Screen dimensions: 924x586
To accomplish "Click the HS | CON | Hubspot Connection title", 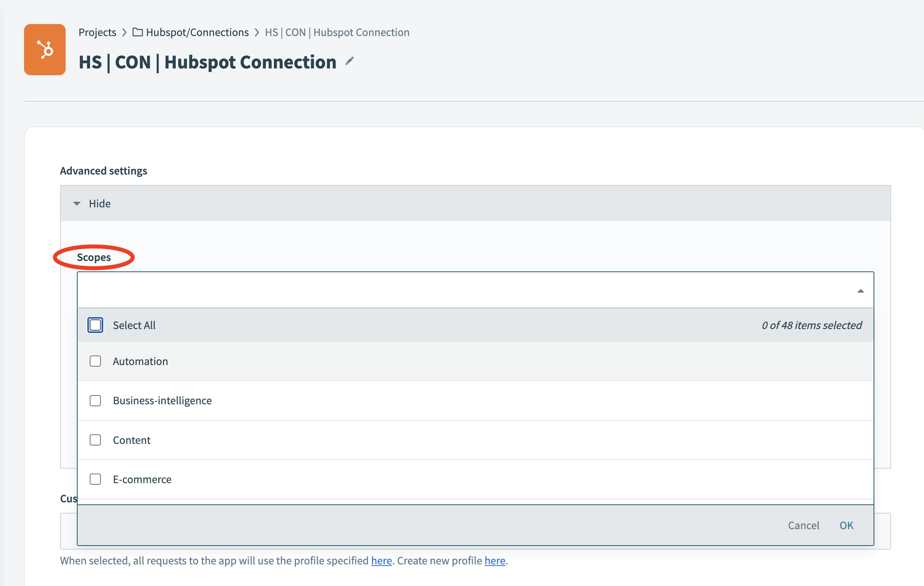I will pyautogui.click(x=207, y=62).
